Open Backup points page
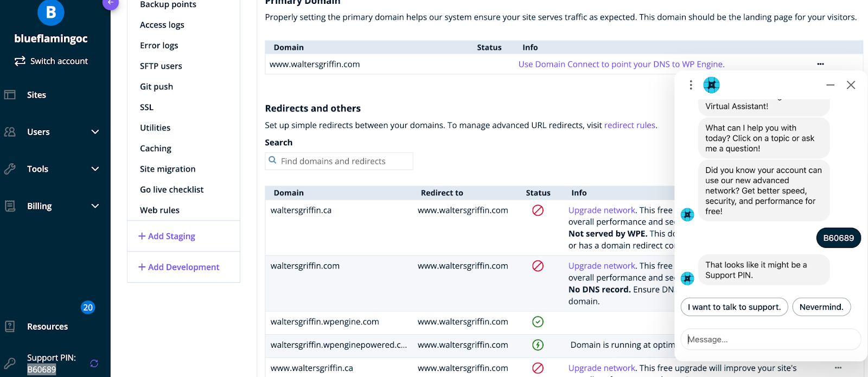The image size is (868, 377). (168, 4)
